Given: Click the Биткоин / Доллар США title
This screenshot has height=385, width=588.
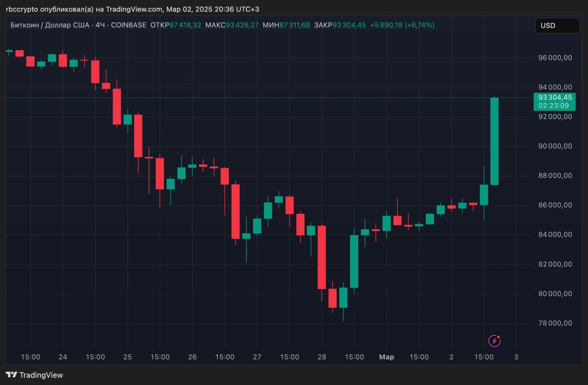Looking at the screenshot, I should point(50,25).
